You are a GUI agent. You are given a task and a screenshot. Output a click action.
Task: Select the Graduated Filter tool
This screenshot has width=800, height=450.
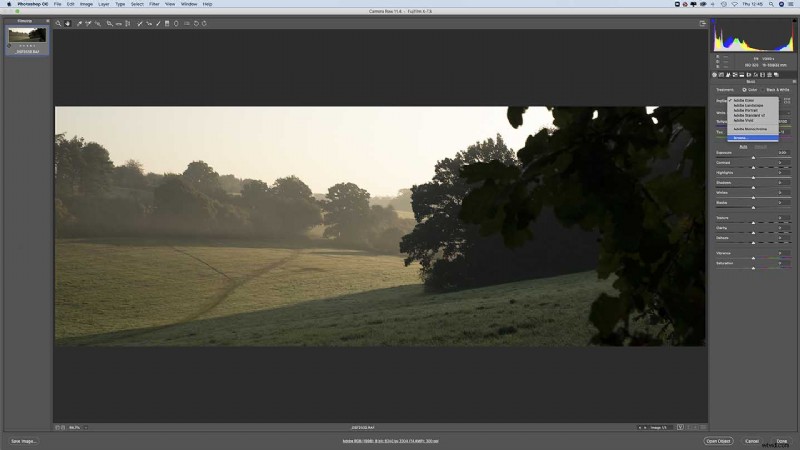pos(167,23)
